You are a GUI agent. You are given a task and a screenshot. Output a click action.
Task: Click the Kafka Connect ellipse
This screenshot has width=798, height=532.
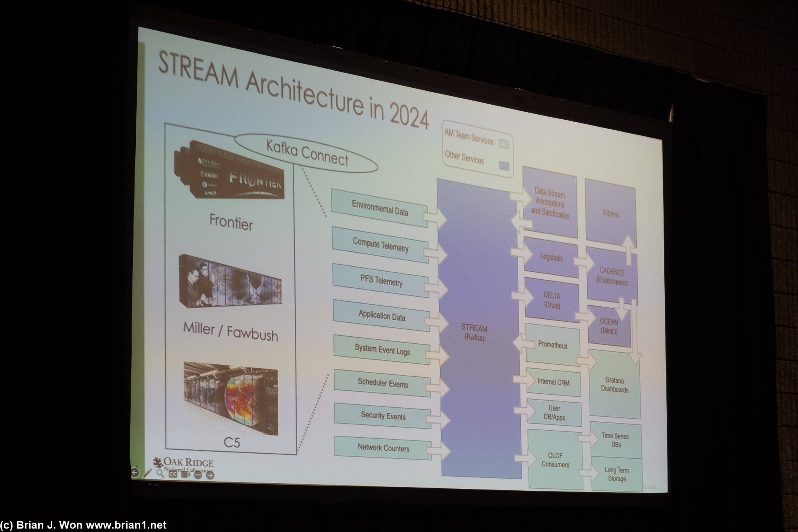[x=306, y=153]
